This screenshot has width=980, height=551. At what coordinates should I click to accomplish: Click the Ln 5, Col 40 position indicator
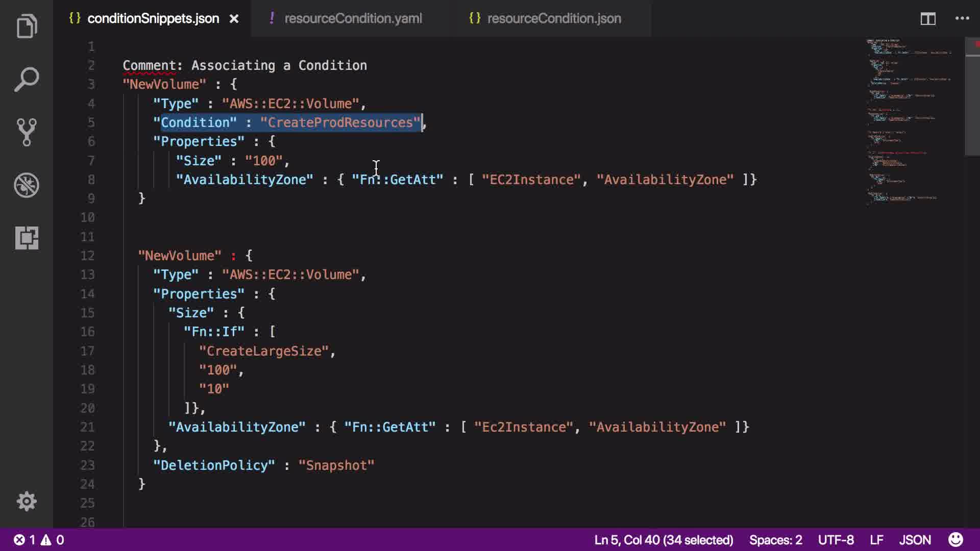click(663, 540)
